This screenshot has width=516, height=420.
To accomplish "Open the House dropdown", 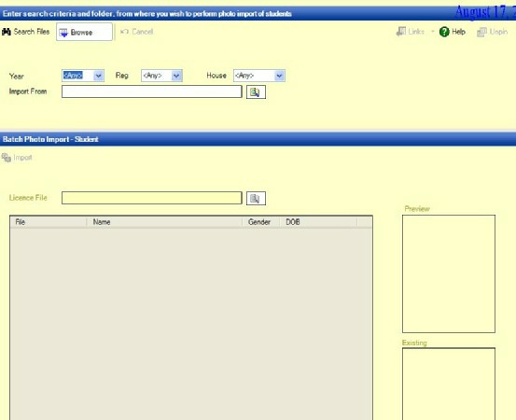I will click(x=259, y=76).
